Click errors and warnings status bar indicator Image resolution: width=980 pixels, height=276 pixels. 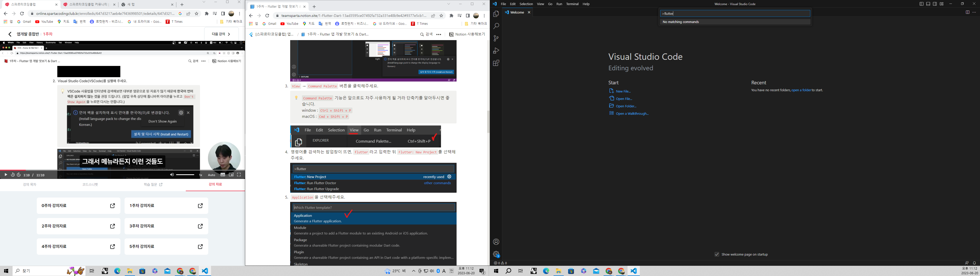coord(500,263)
